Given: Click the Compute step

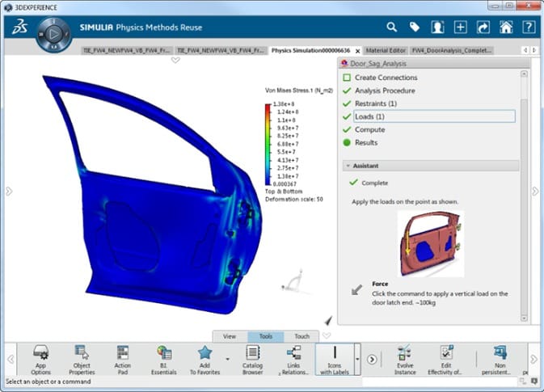Looking at the screenshot, I should (369, 129).
